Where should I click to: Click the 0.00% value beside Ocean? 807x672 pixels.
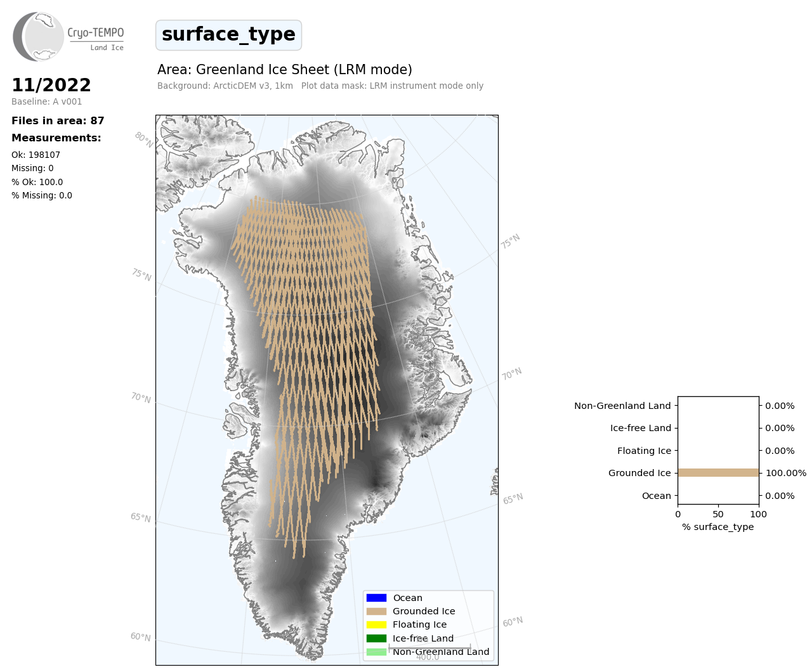[x=780, y=496]
